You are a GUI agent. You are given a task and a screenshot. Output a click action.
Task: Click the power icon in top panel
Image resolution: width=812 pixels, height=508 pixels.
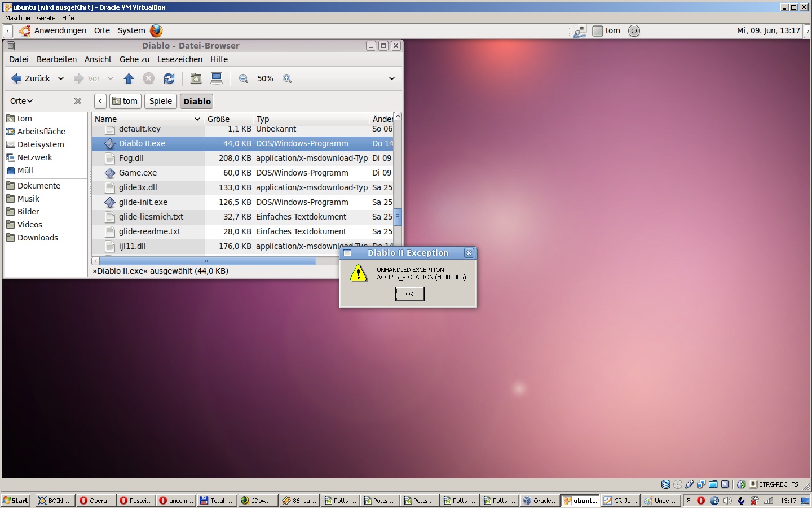pyautogui.click(x=634, y=30)
